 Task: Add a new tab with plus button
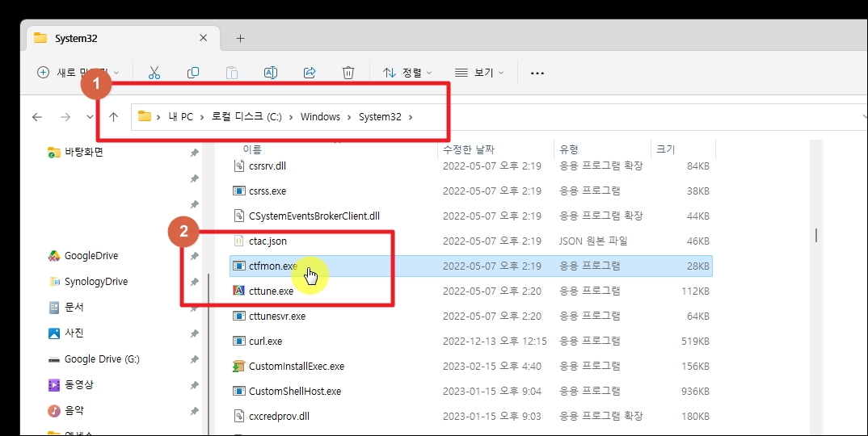click(x=240, y=38)
